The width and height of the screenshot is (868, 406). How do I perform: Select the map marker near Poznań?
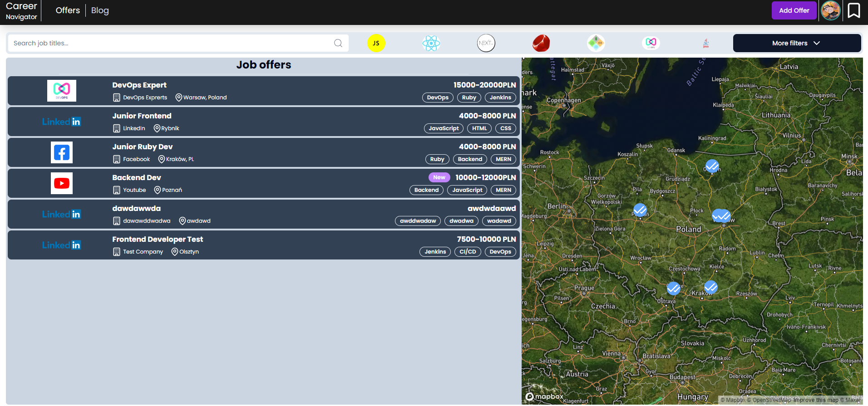640,210
